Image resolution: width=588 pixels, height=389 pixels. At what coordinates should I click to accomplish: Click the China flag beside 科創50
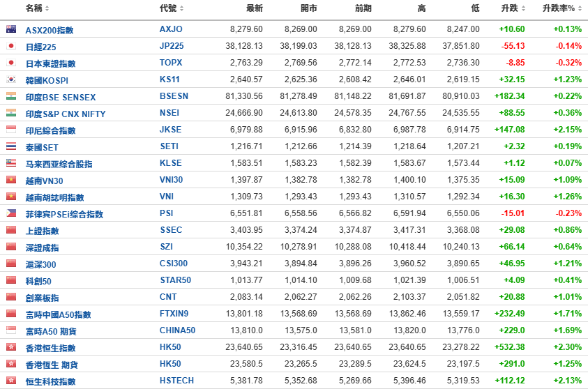coord(11,280)
